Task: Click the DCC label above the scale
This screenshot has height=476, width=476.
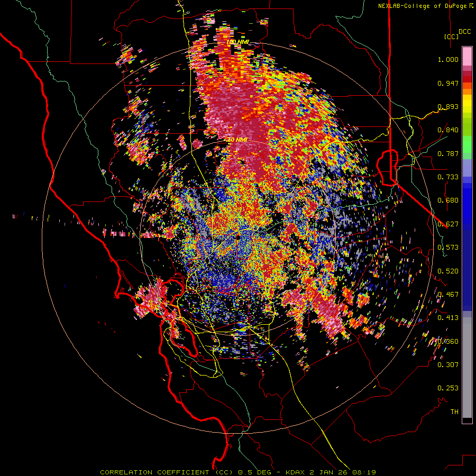Action: [464, 32]
